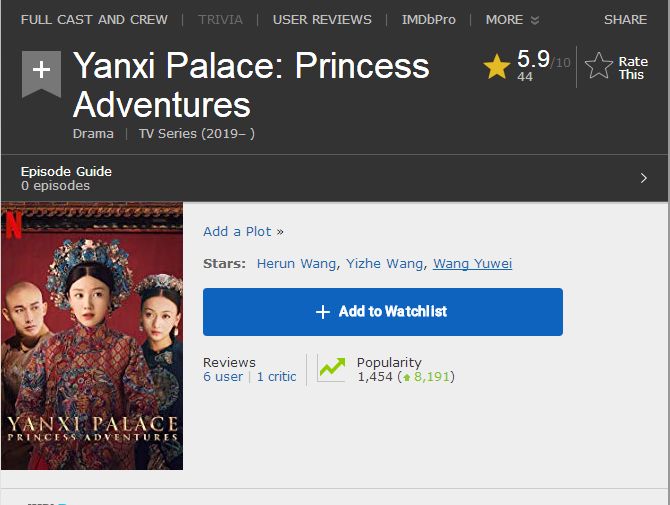
Task: Click the gold star rating icon
Action: pyautogui.click(x=497, y=67)
